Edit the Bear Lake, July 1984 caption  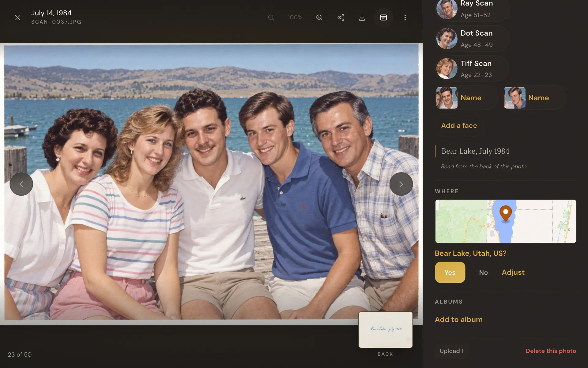pyautogui.click(x=475, y=151)
